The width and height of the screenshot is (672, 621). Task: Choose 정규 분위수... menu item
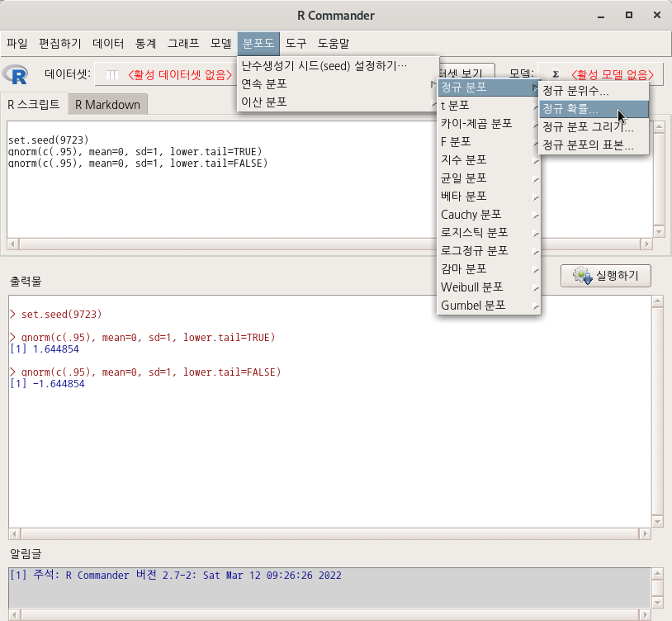[594, 91]
